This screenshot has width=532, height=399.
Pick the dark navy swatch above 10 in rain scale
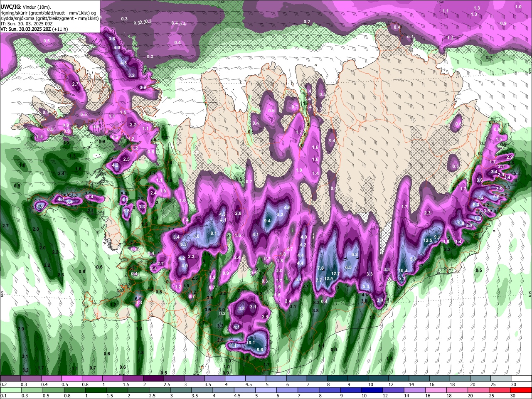pos(372,390)
